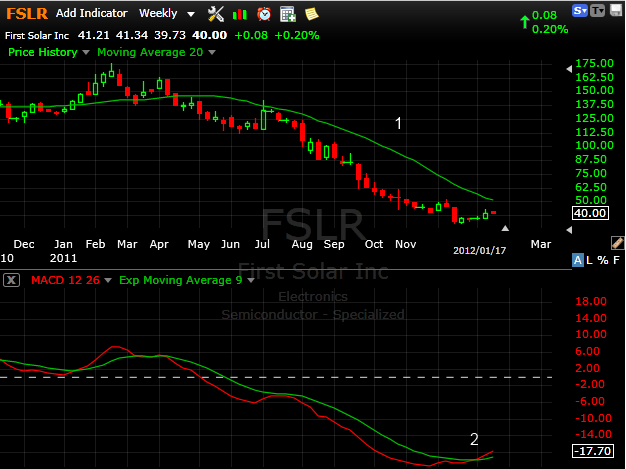The width and height of the screenshot is (626, 469).
Task: Click the green up arrow change indicator
Action: pyautogui.click(x=525, y=22)
